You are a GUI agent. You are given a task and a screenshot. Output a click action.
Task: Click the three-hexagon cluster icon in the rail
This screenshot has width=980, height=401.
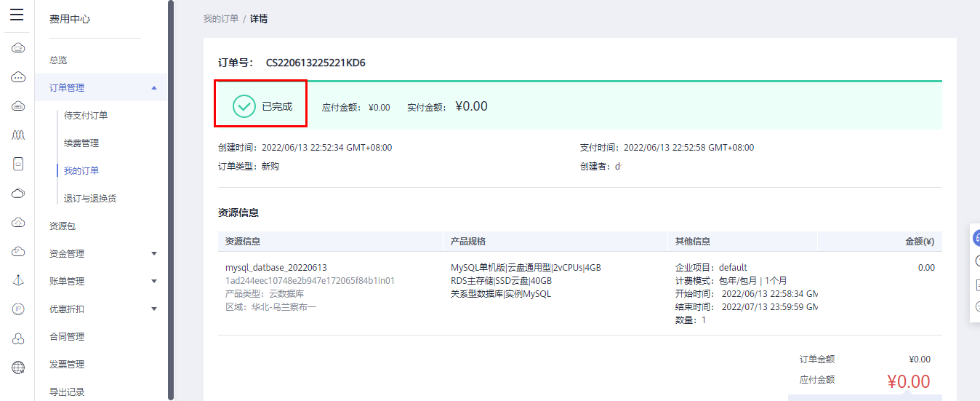click(18, 338)
